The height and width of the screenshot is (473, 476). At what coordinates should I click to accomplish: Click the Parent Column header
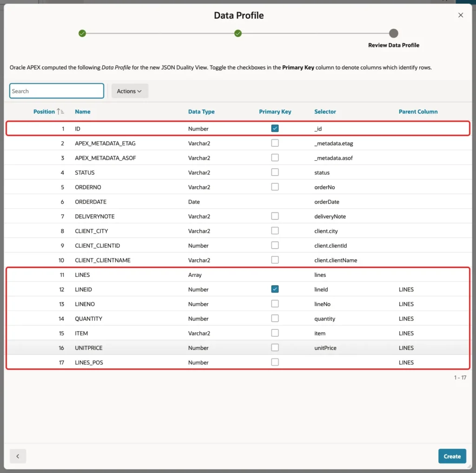click(x=418, y=112)
